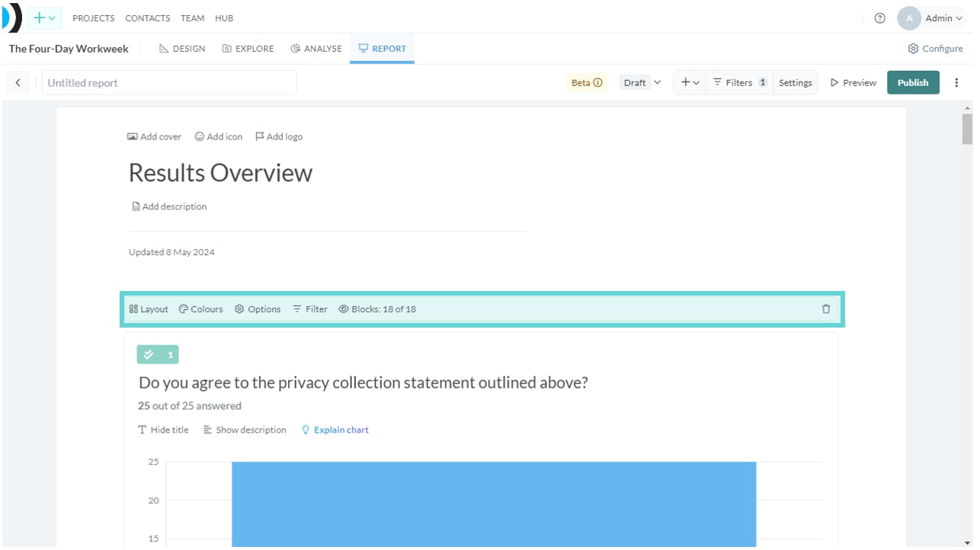Click the app logo icon
The height and width of the screenshot is (550, 980).
12,18
